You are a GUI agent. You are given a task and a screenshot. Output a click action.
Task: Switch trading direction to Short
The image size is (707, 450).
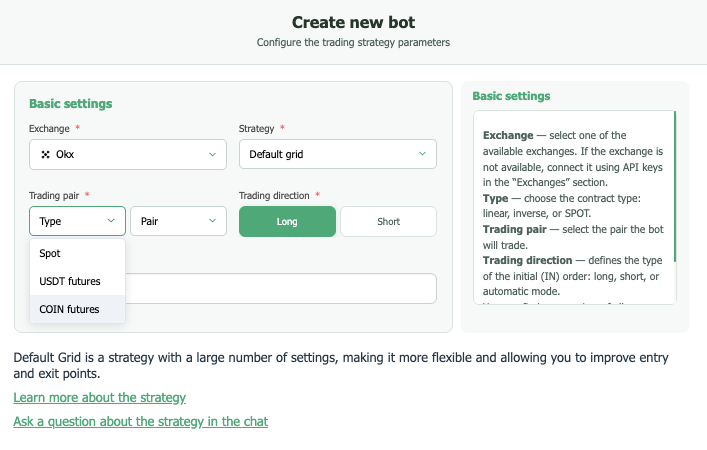pos(388,221)
